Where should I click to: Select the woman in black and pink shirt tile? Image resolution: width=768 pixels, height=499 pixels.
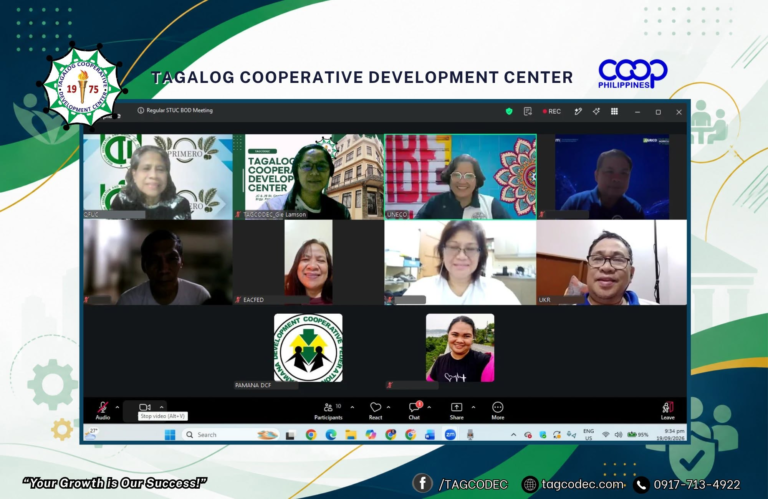[460, 348]
